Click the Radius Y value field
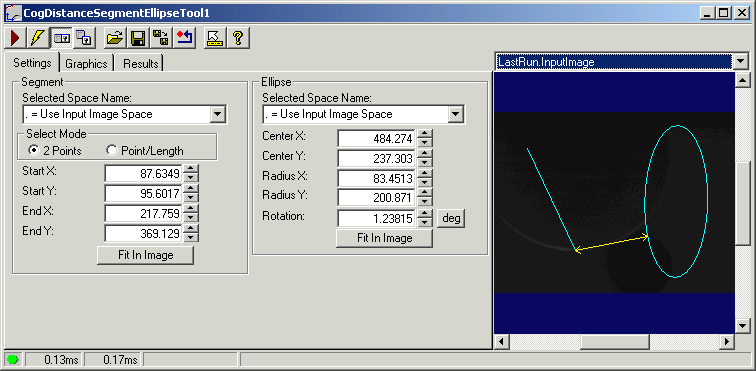Image resolution: width=756 pixels, height=371 pixels. (x=377, y=198)
